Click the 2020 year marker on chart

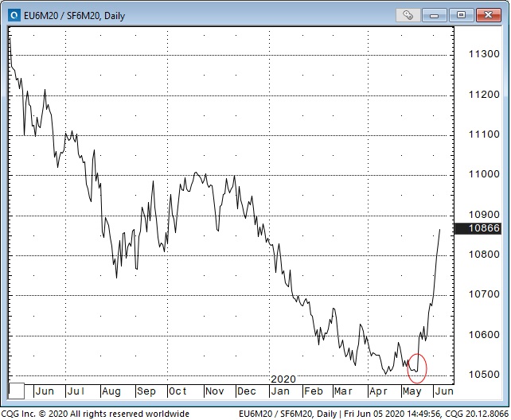(x=283, y=379)
